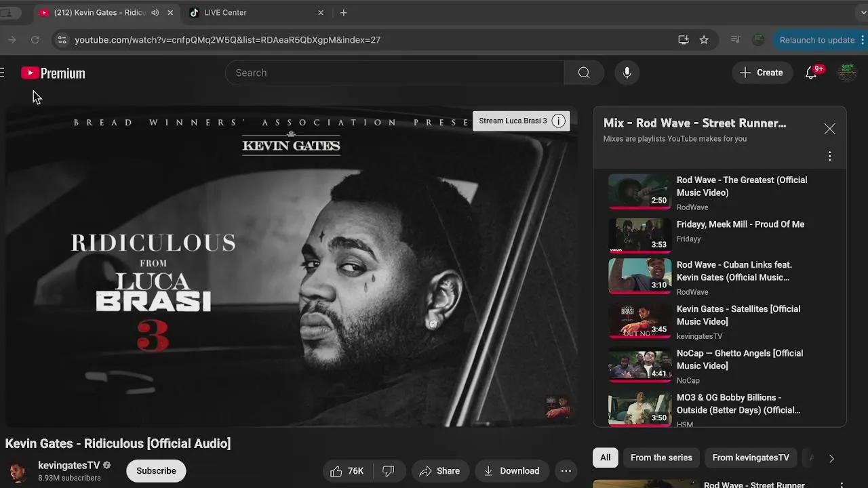Play NoCap — Ghetto Angels thumbnail
The image size is (868, 488).
pos(639,364)
